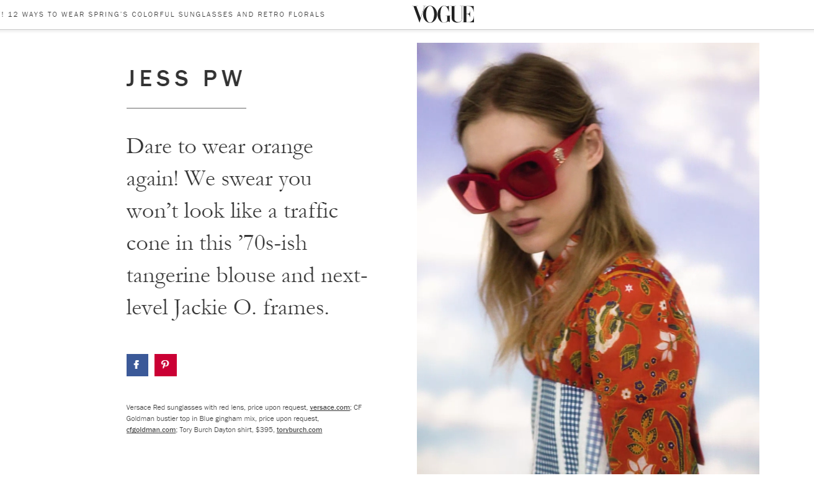Open the cfgoldman.com link

coord(151,430)
